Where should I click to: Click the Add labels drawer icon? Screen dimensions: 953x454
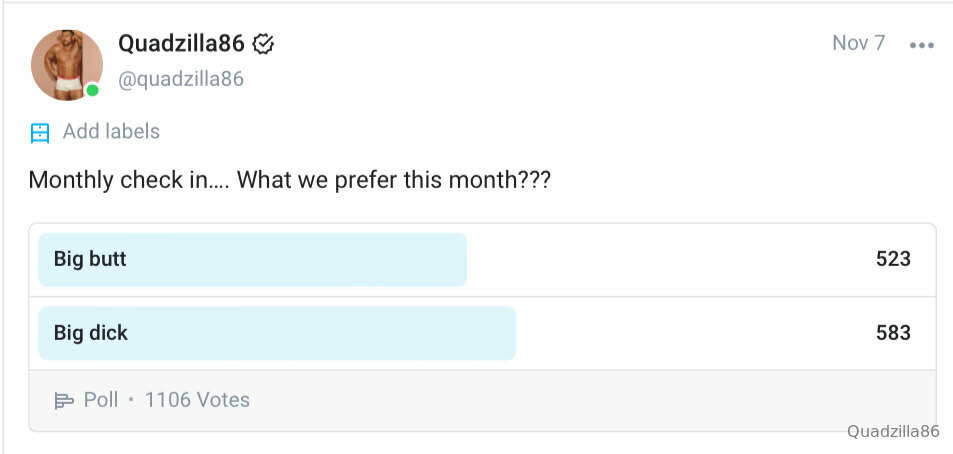coord(40,132)
